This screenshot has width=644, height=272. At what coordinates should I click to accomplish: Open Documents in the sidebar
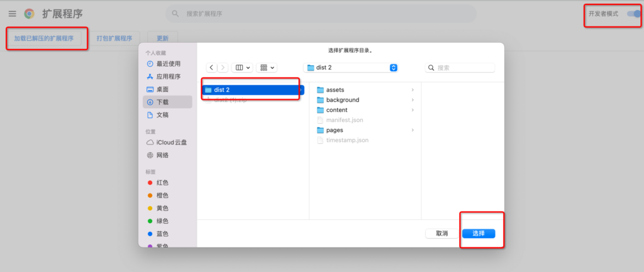(162, 115)
